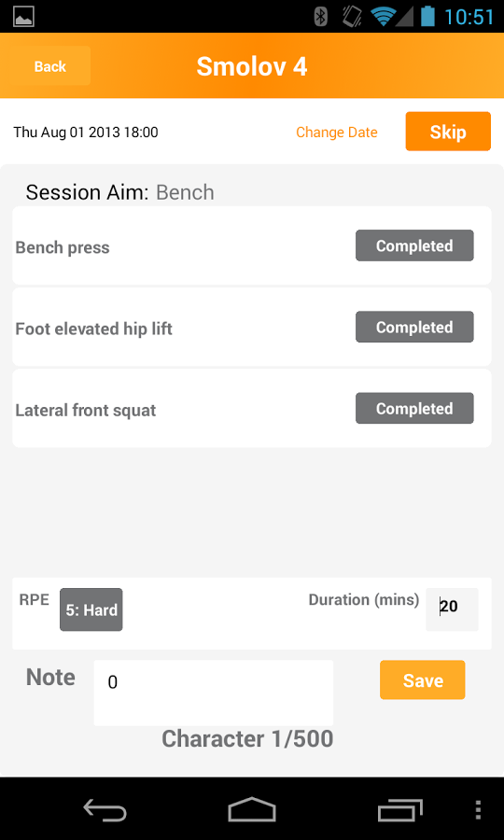Open the recent apps icon
Screen dimensions: 504x840
pyautogui.click(x=399, y=809)
